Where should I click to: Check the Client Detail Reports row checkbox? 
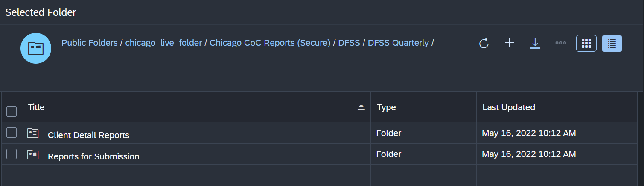coord(12,133)
